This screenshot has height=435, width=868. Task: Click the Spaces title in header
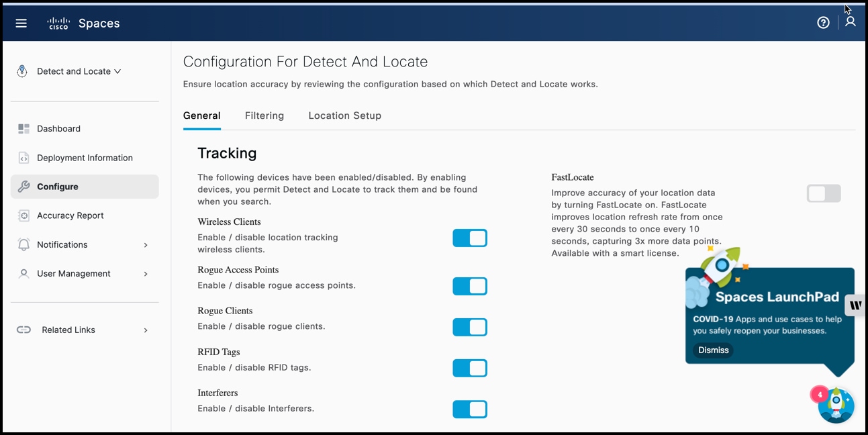pos(99,23)
